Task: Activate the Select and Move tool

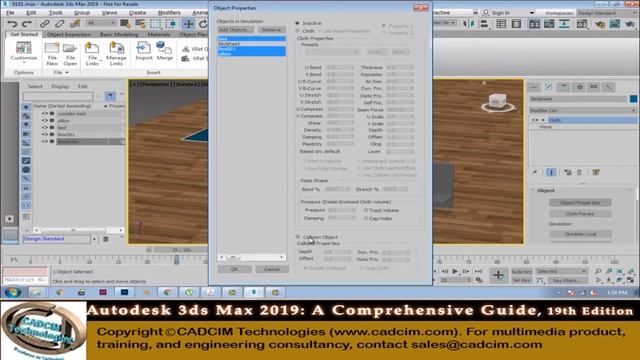Action: pyautogui.click(x=188, y=24)
